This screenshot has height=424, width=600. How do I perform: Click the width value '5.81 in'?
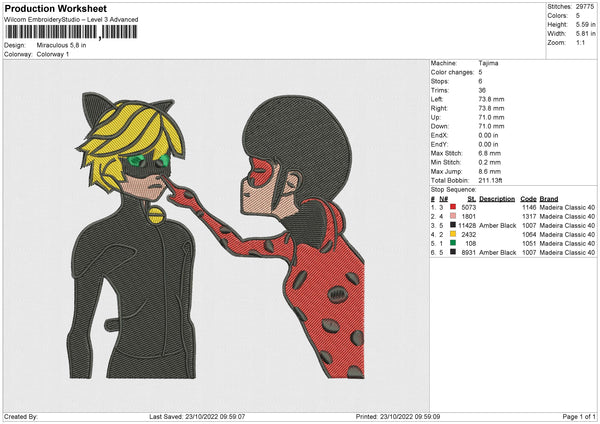[586, 34]
